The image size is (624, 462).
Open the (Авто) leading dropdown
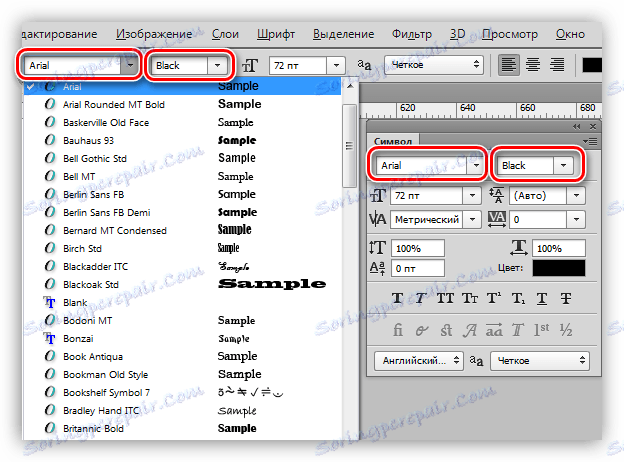[x=576, y=195]
